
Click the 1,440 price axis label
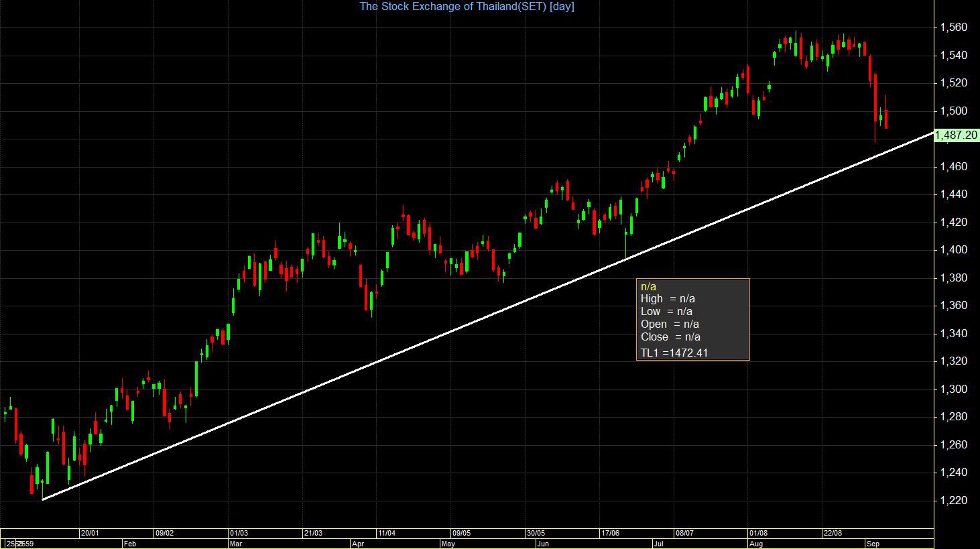[953, 194]
